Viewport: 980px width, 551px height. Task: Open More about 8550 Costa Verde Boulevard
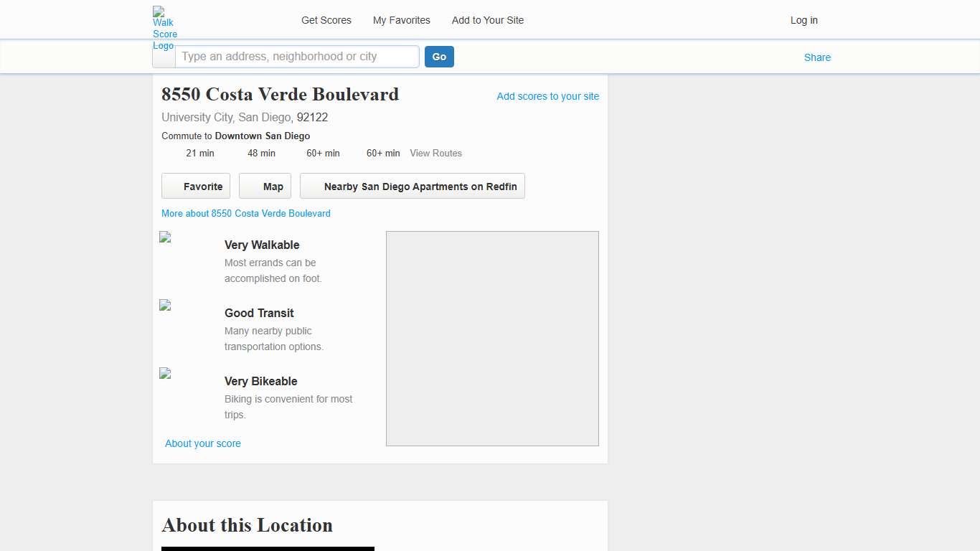coord(245,213)
